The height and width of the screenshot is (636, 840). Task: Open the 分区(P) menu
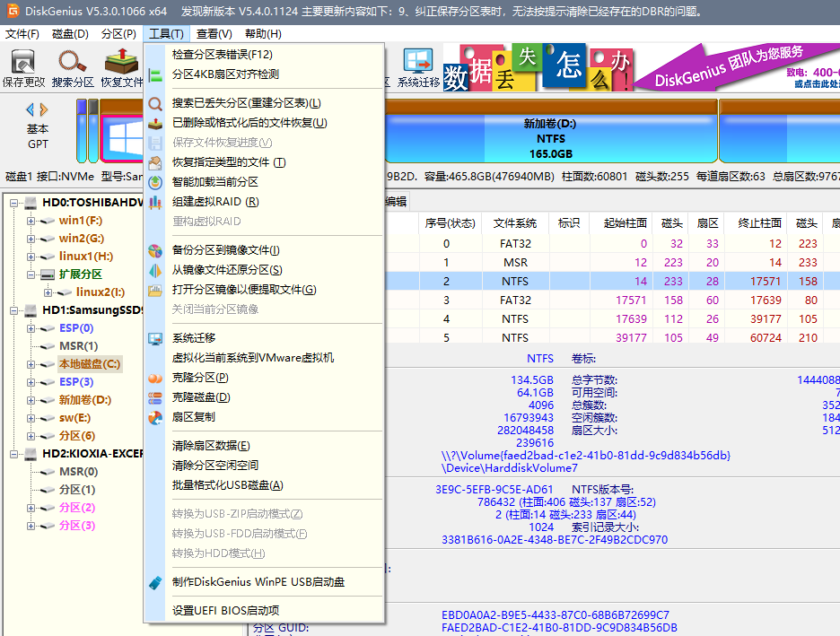point(118,34)
